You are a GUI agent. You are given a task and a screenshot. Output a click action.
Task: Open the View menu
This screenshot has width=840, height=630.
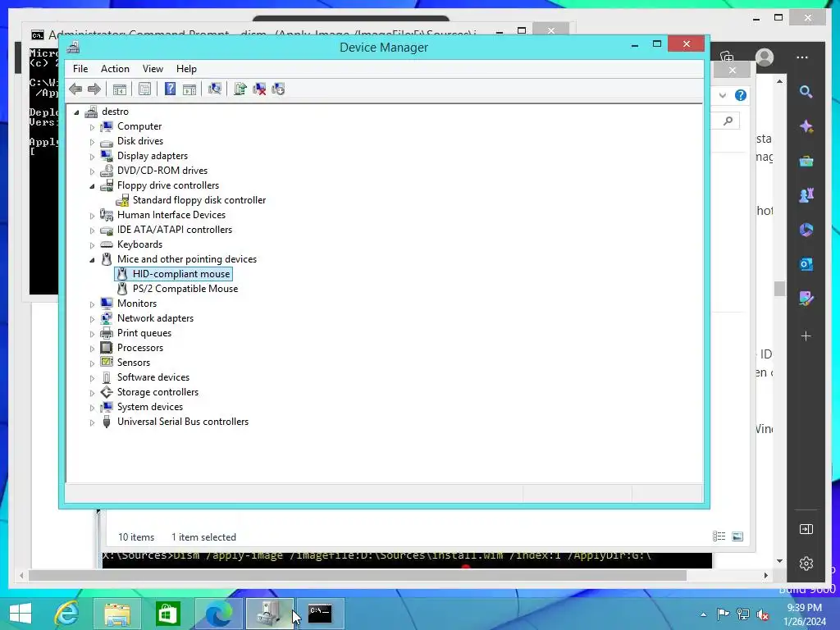[x=153, y=69]
